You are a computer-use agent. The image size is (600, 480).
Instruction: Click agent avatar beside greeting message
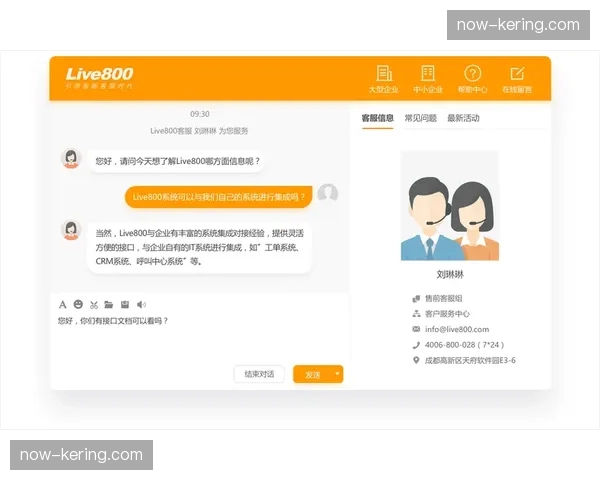coord(71,158)
